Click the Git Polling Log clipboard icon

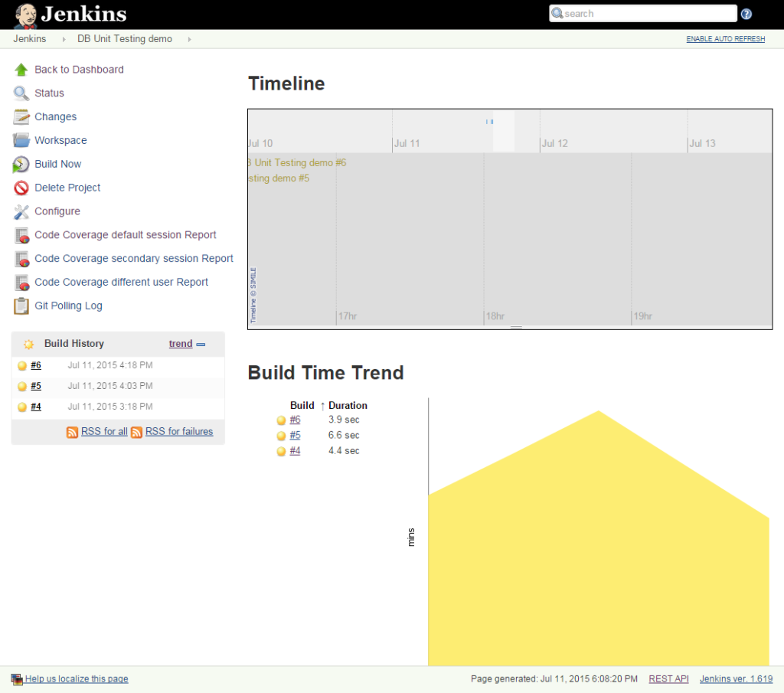click(21, 306)
